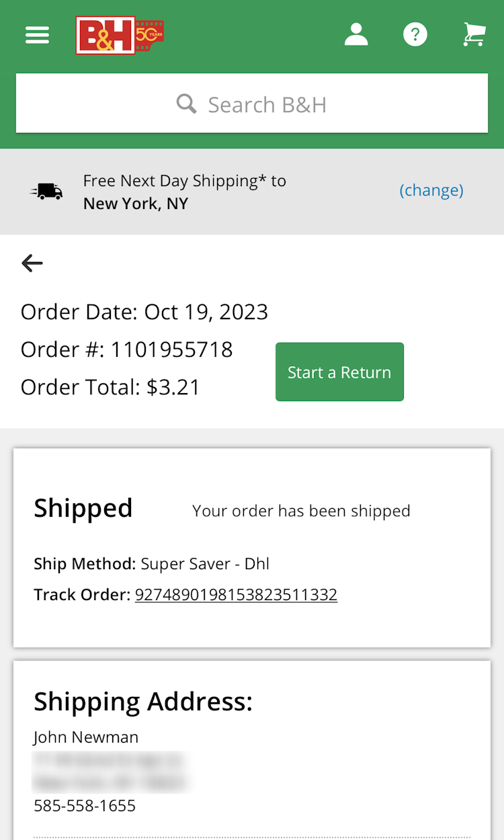Click the phone number 585-558-1655
Screen dimensions: 504x840
tap(85, 805)
